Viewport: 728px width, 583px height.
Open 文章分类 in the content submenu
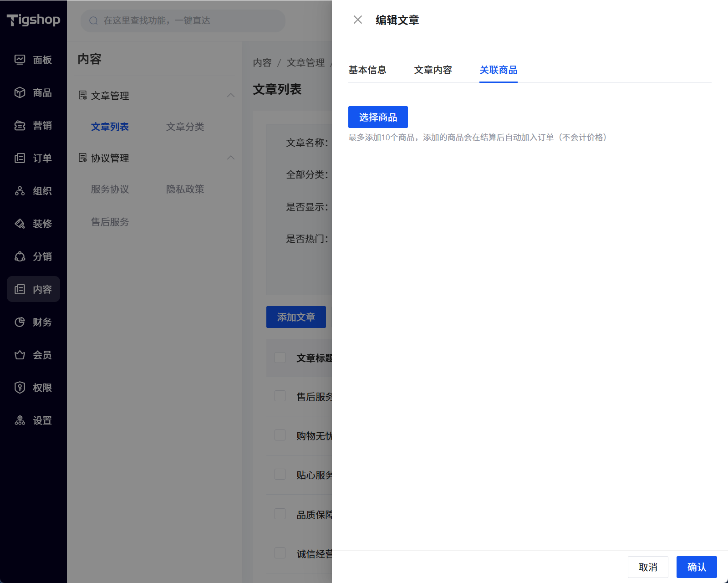pyautogui.click(x=185, y=127)
